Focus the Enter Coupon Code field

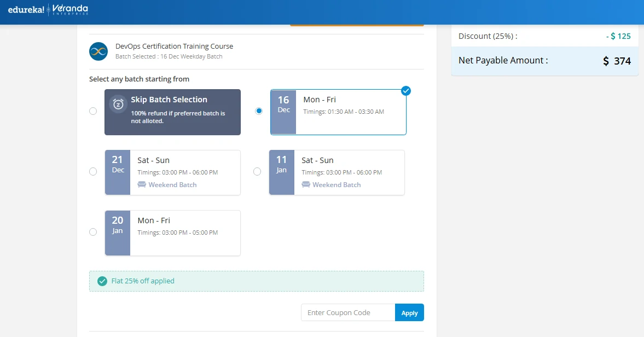[x=349, y=313]
